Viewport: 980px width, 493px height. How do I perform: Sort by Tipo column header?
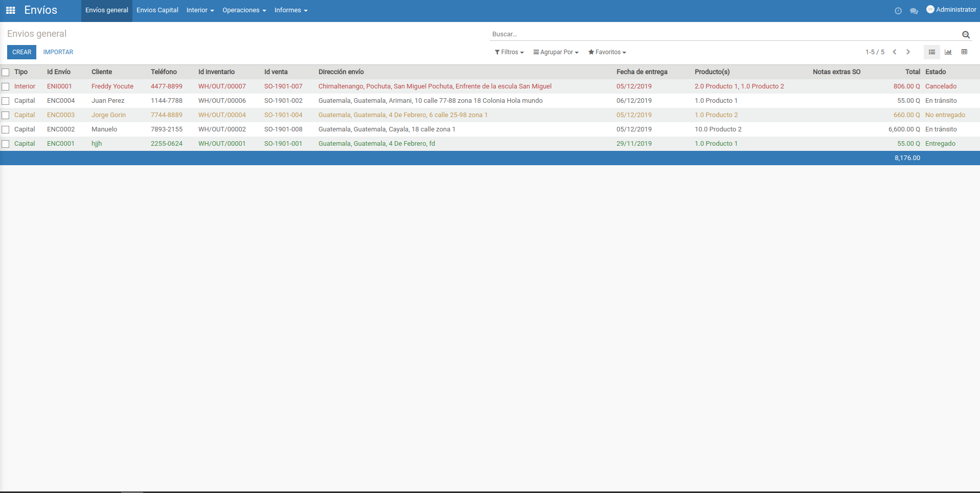click(x=21, y=72)
